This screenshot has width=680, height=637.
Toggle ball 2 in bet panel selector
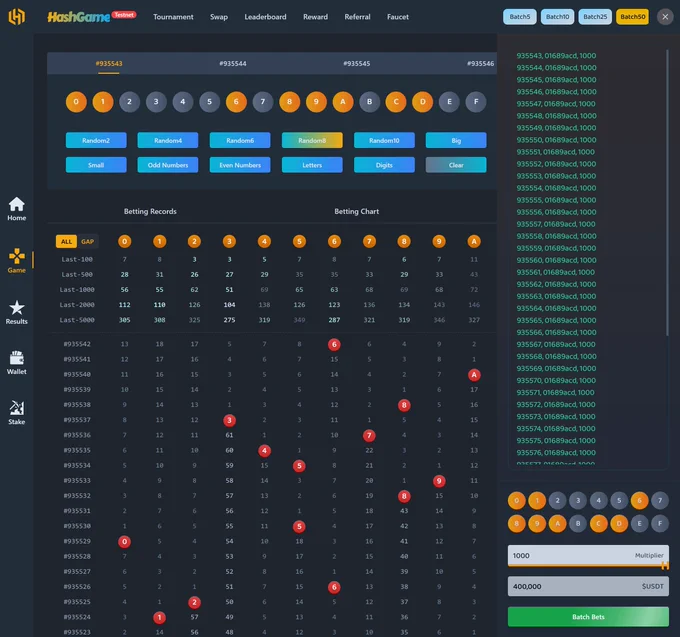click(x=557, y=500)
